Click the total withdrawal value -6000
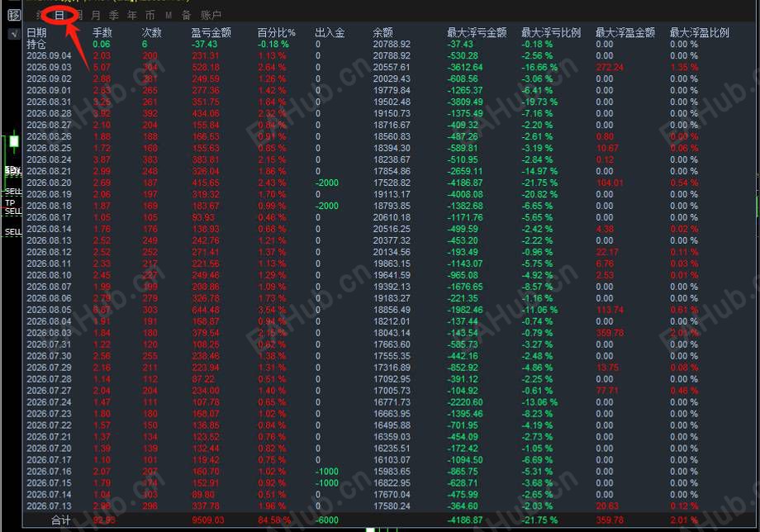 pos(326,520)
